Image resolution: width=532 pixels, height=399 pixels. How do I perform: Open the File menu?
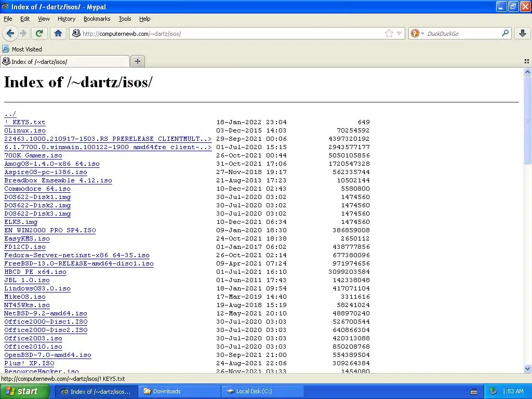click(x=8, y=19)
